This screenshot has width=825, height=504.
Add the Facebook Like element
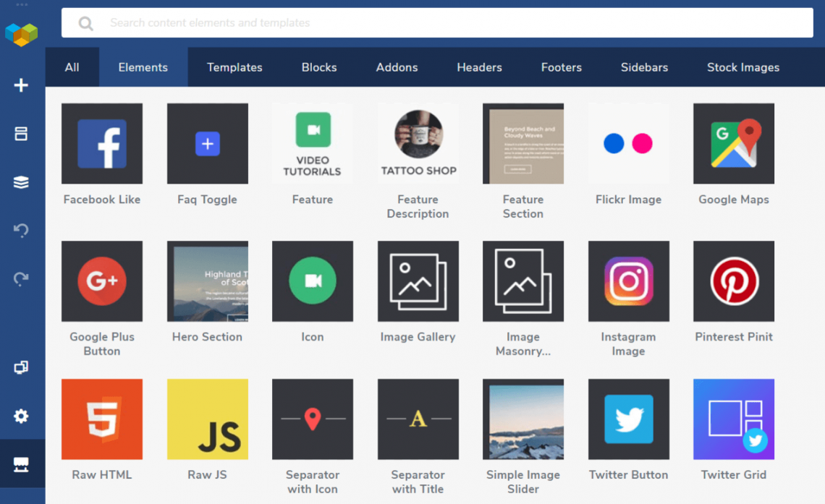click(102, 143)
